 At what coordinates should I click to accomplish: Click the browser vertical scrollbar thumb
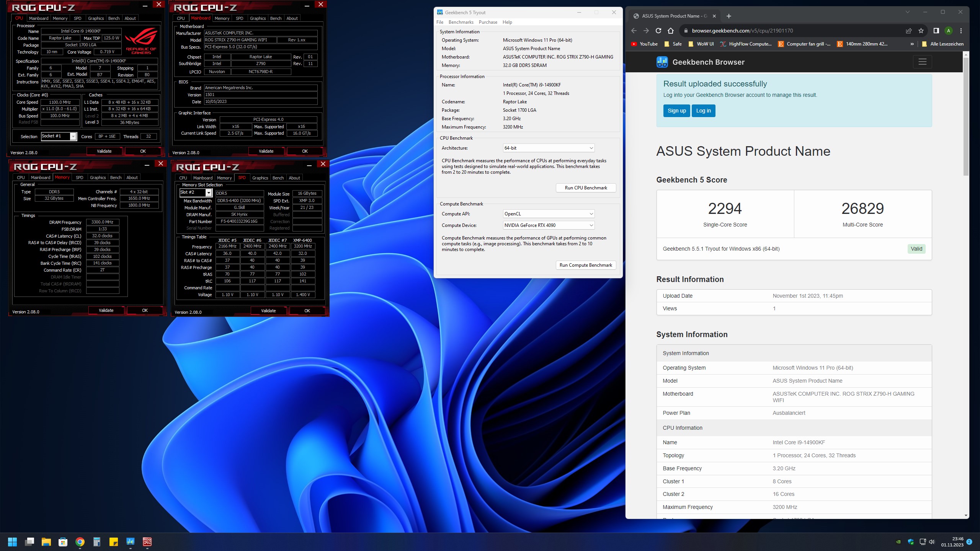coord(966,117)
